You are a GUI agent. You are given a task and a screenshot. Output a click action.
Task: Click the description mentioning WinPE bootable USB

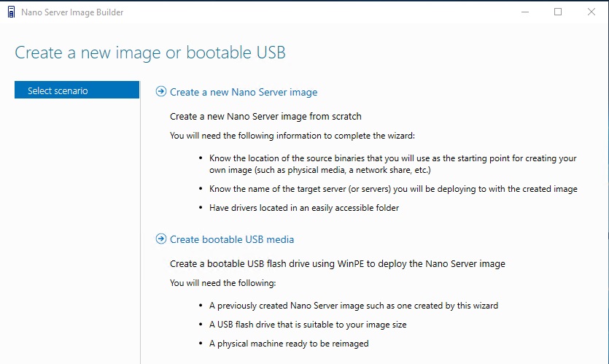click(x=338, y=264)
